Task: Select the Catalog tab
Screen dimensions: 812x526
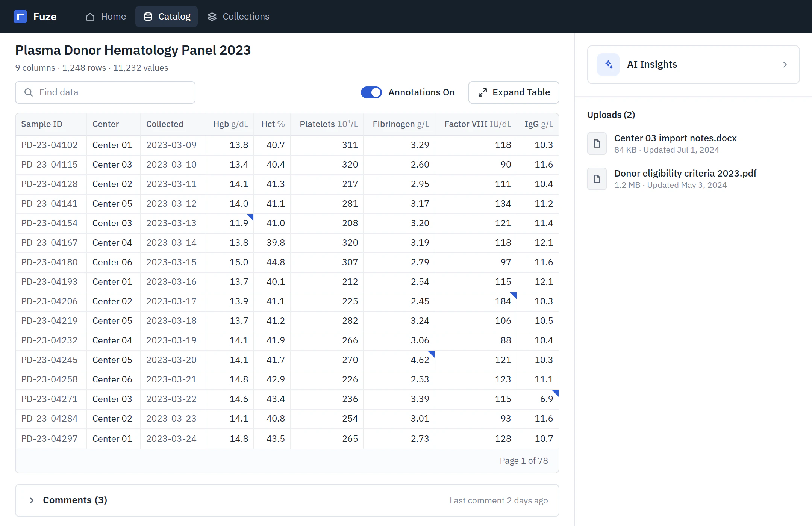Action: click(x=167, y=17)
